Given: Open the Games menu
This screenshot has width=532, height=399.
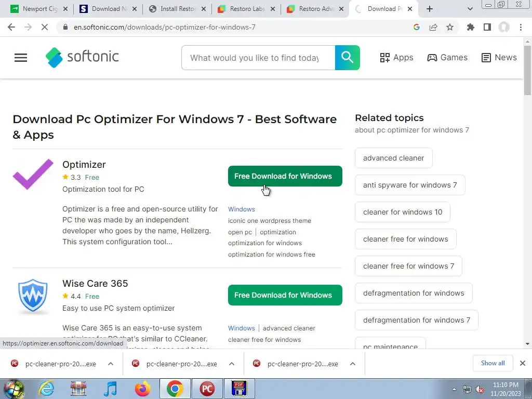Looking at the screenshot, I should [x=447, y=57].
